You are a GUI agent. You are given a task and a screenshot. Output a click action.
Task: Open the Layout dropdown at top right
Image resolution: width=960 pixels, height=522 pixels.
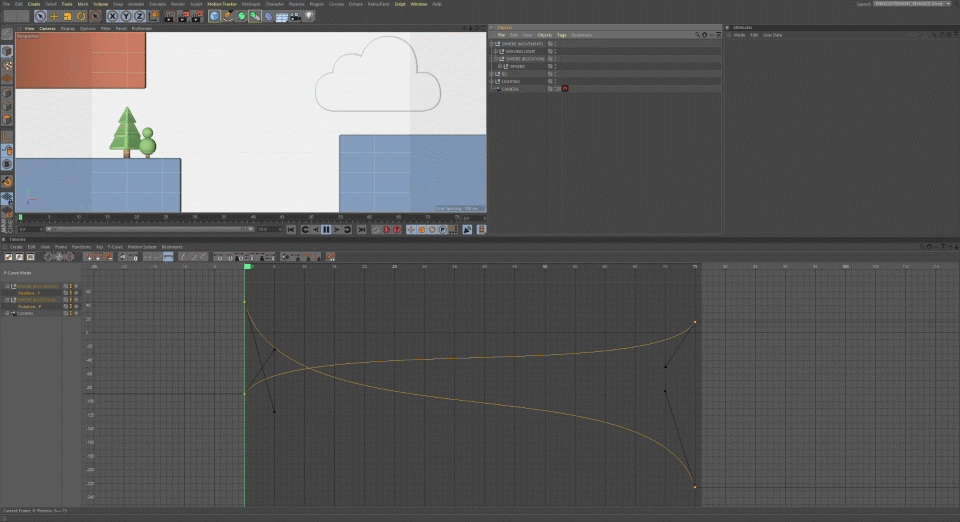[x=909, y=4]
